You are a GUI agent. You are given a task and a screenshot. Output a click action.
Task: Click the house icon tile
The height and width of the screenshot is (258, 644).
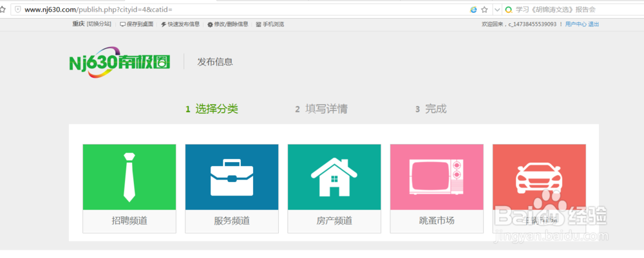coord(334,177)
